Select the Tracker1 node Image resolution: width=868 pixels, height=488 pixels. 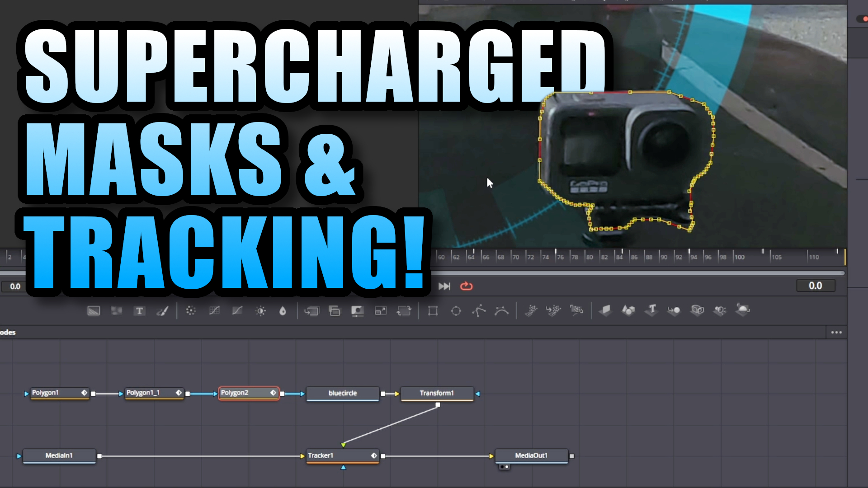pos(343,456)
